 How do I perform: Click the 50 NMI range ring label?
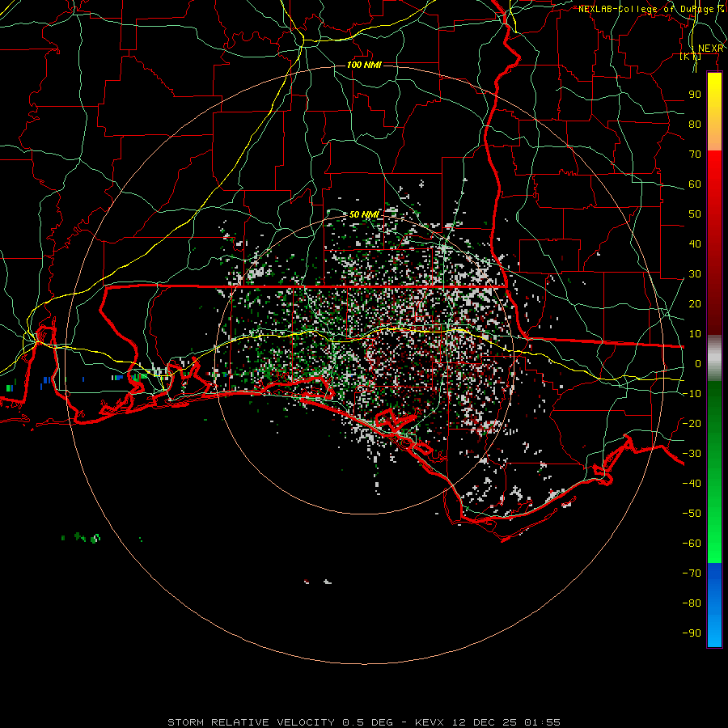click(x=364, y=214)
